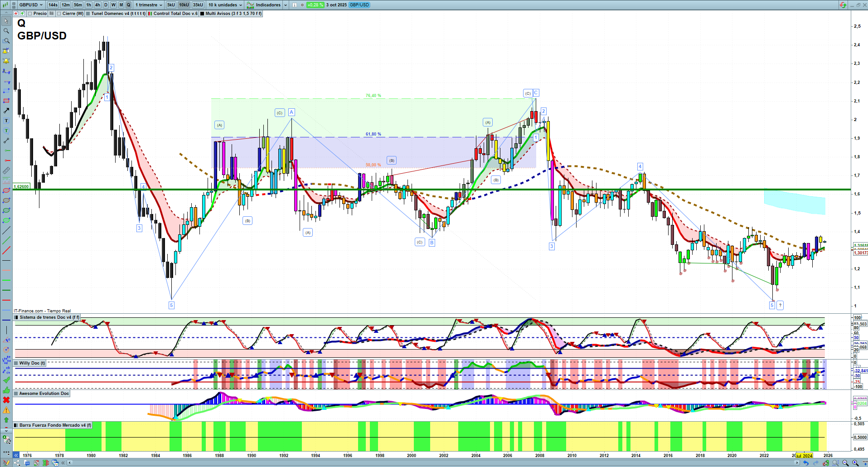Expand the double-chevron in bottom status bar

tap(63, 463)
